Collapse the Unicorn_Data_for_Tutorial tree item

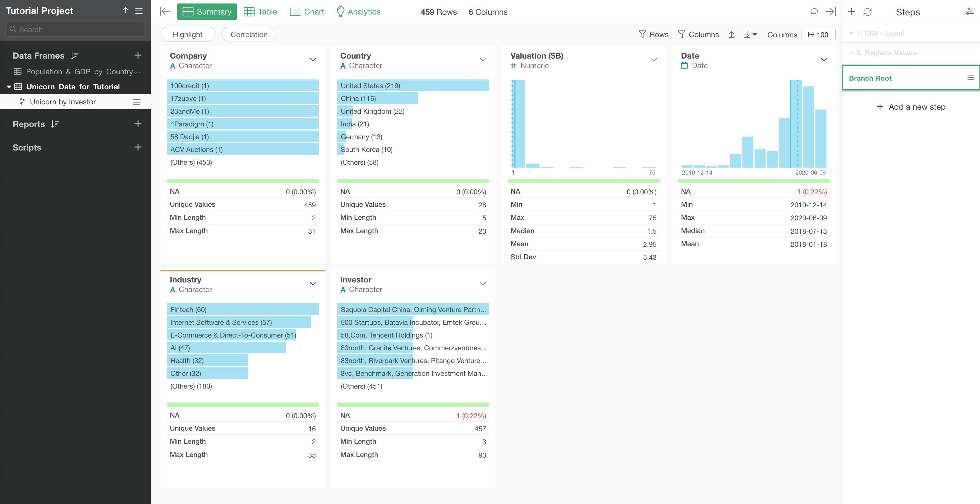pos(9,87)
